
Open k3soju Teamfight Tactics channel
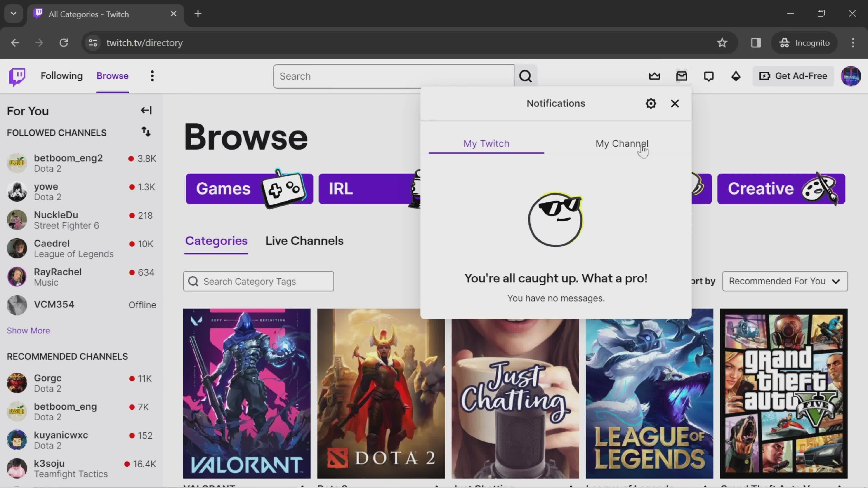(x=81, y=469)
